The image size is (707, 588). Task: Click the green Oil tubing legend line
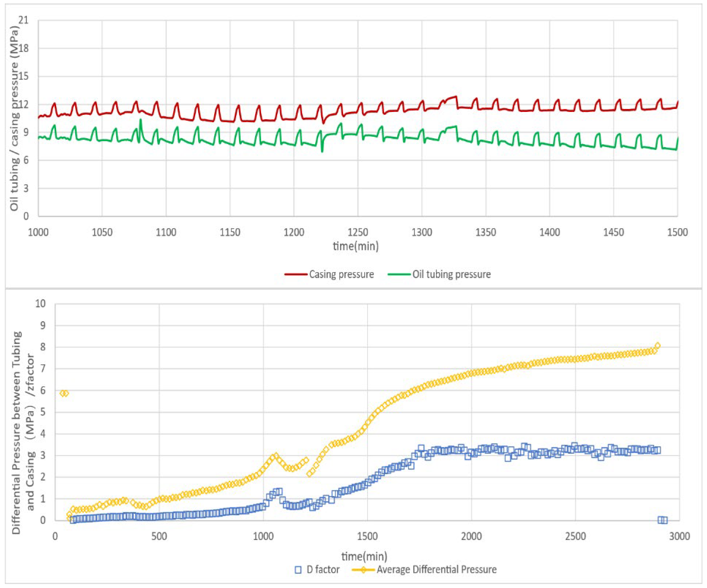click(399, 274)
